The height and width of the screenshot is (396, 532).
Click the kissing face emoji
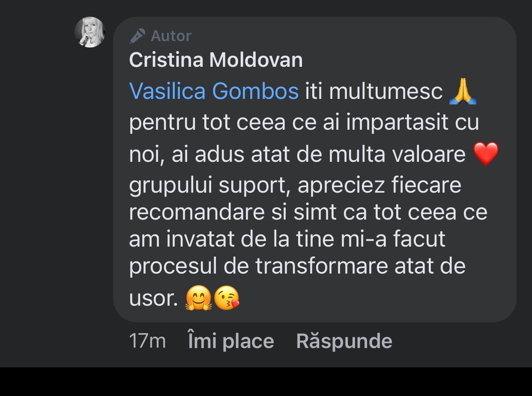226,298
